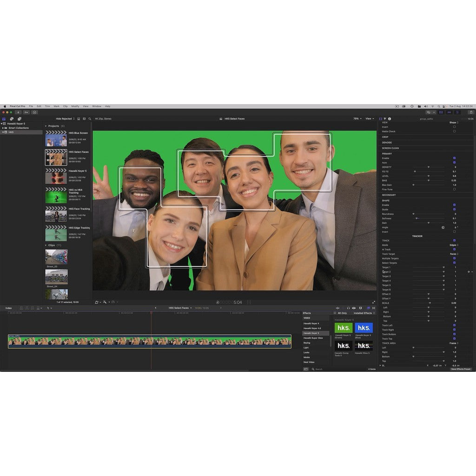Open the viewer View options dropdown
This screenshot has height=476, width=476.
coord(370,119)
